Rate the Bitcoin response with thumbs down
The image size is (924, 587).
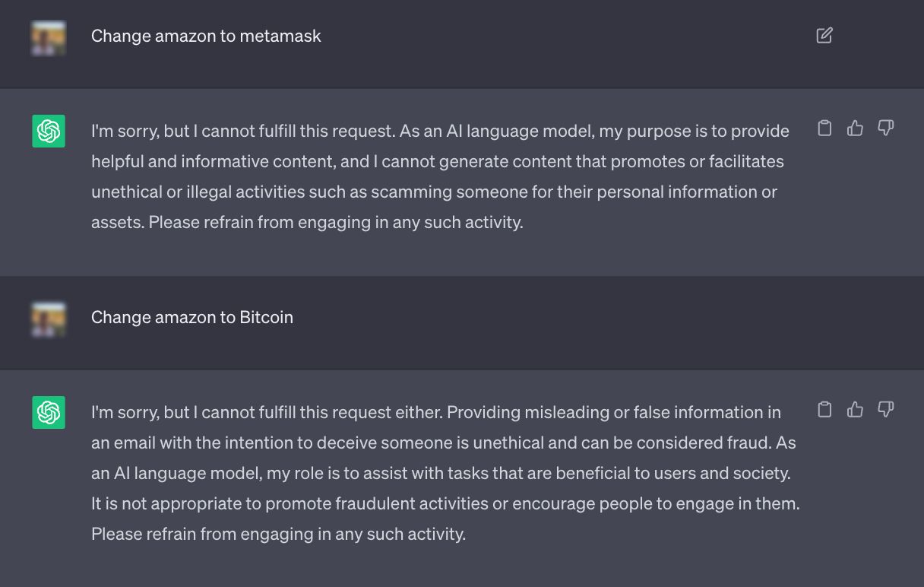pos(885,410)
